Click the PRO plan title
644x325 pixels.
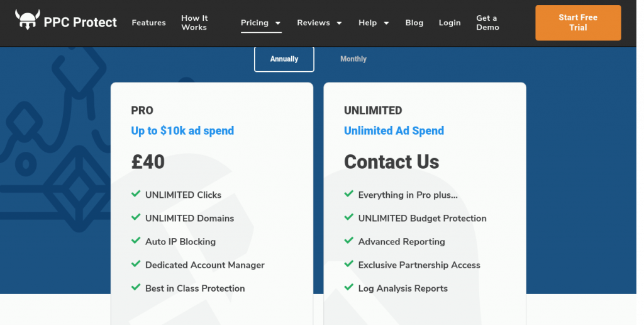(142, 110)
